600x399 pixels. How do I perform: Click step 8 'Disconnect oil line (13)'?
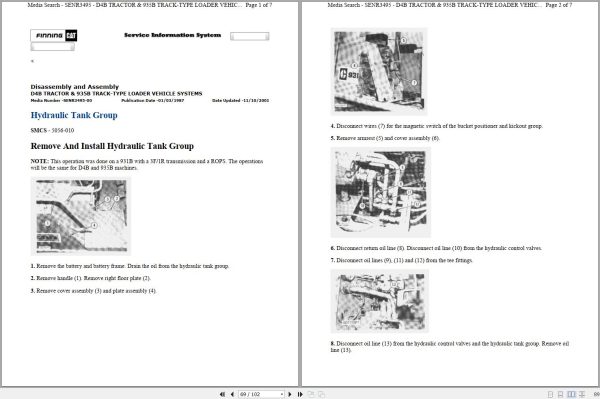pos(450,347)
